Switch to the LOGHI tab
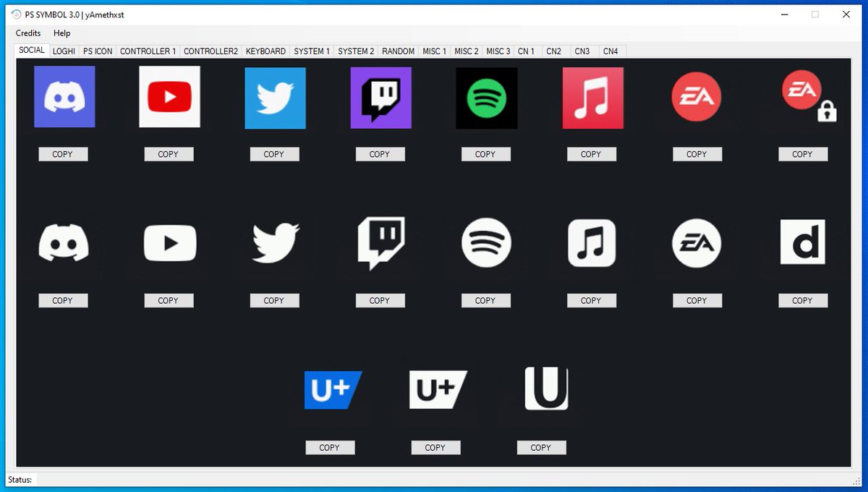868x492 pixels. [64, 51]
